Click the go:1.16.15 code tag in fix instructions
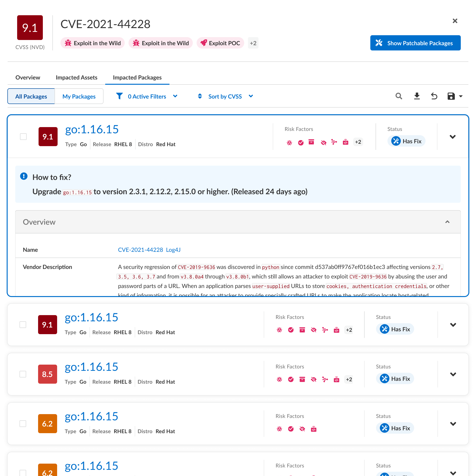476x476 pixels. [x=77, y=192]
